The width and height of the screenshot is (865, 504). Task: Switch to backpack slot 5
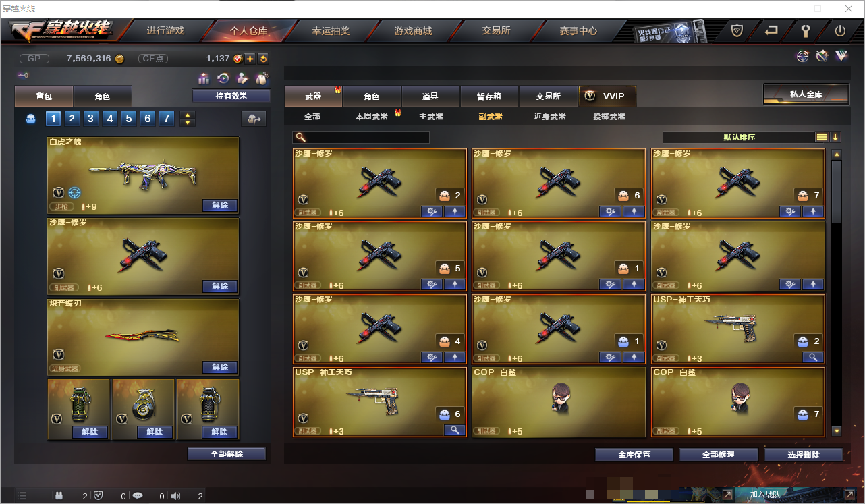(129, 119)
